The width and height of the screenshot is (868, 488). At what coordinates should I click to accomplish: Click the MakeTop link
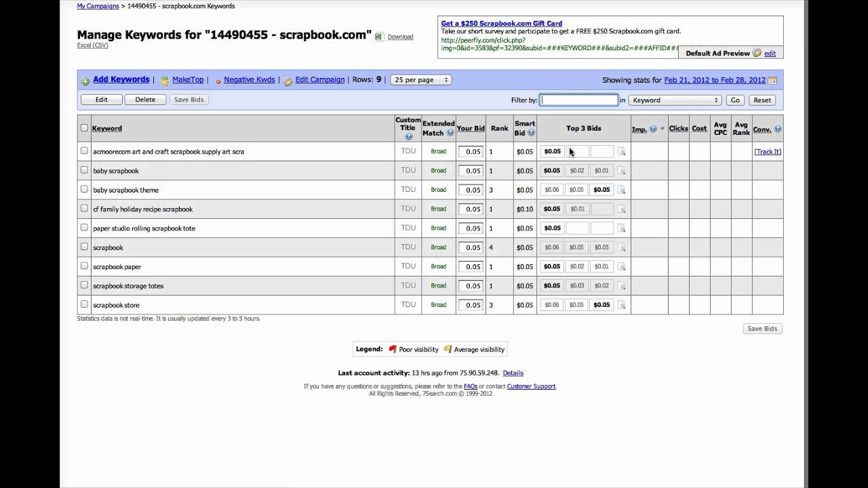[x=188, y=79]
